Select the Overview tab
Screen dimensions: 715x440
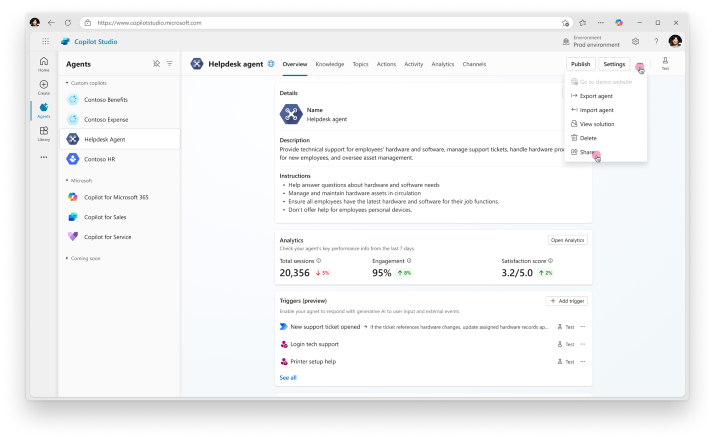point(295,64)
